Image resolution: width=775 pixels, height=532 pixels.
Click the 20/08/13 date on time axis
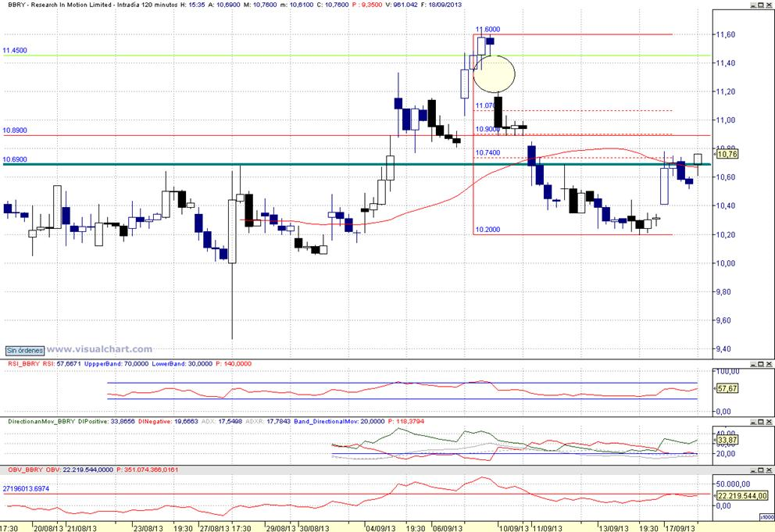pos(48,528)
